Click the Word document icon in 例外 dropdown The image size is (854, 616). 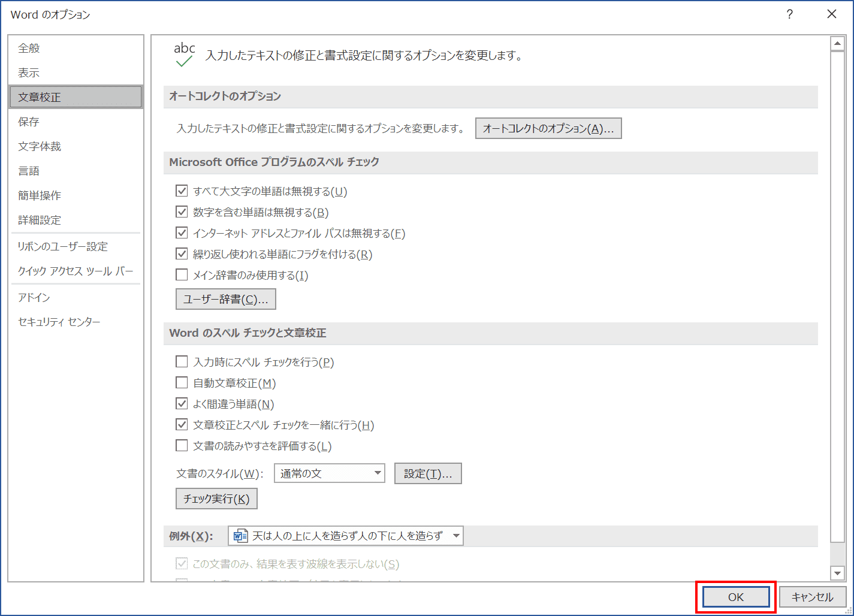(240, 536)
